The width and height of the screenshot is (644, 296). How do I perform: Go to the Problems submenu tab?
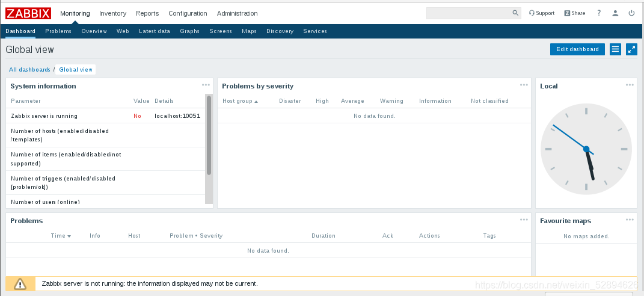click(58, 31)
